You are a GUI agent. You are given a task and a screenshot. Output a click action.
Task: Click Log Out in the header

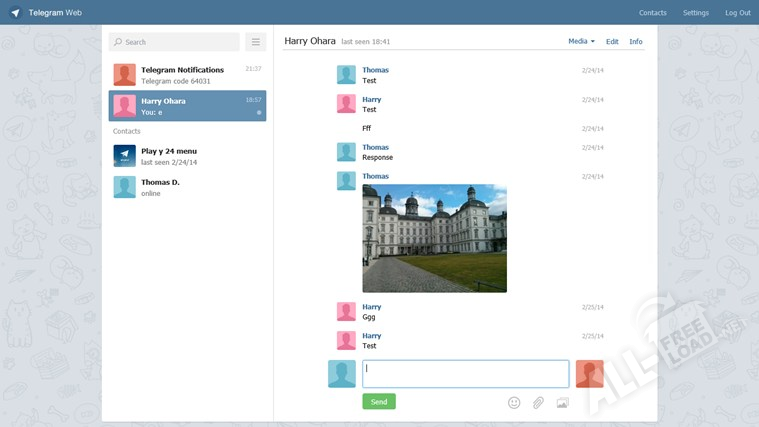pyautogui.click(x=737, y=13)
